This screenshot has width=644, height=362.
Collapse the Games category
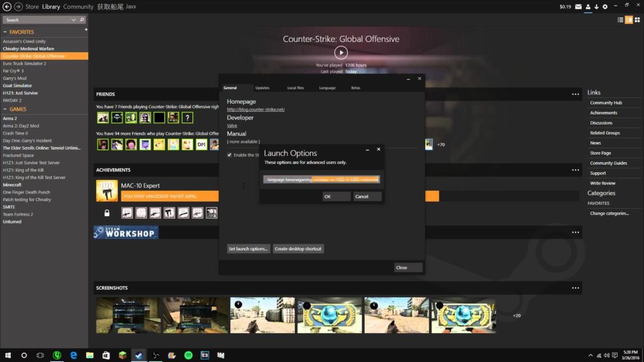[5, 109]
